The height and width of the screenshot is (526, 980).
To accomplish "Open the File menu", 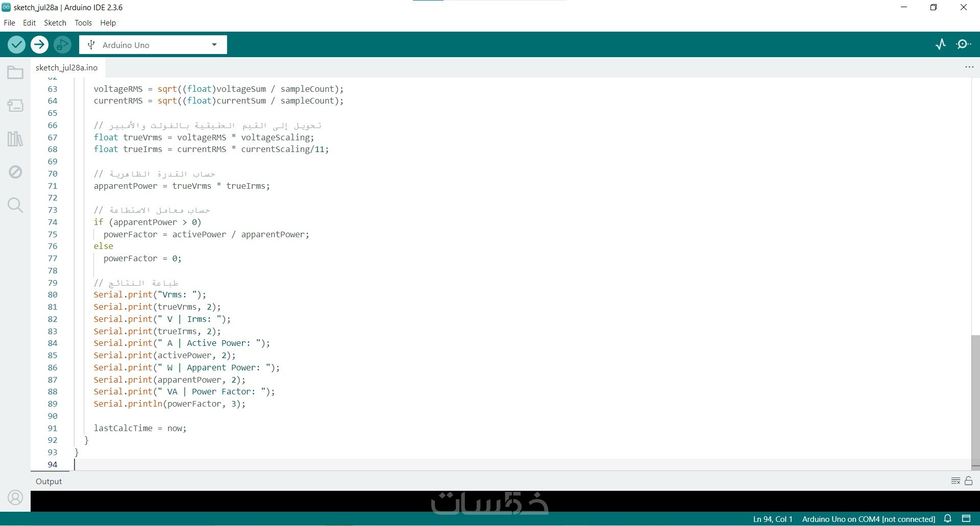I will tap(10, 23).
